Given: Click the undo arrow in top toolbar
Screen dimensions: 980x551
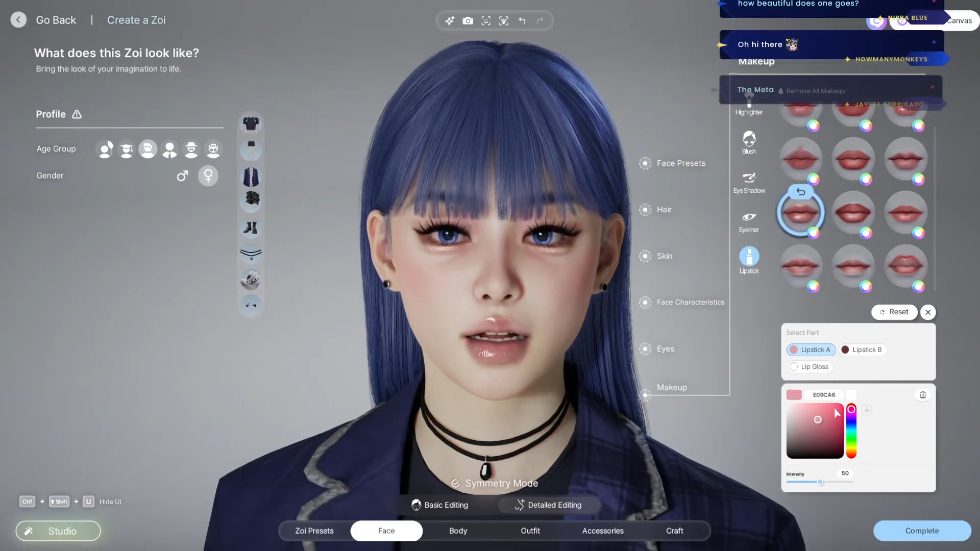Looking at the screenshot, I should click(x=522, y=21).
